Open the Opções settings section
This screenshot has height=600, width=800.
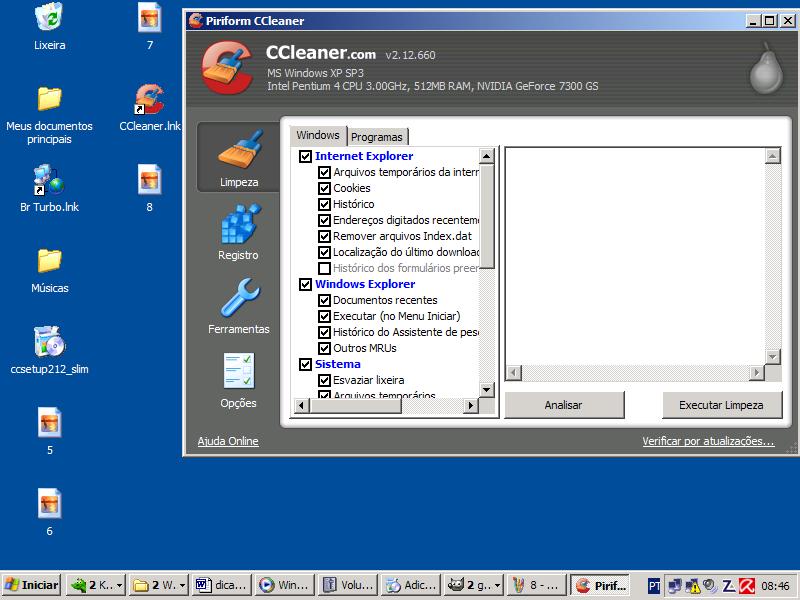[x=239, y=381]
